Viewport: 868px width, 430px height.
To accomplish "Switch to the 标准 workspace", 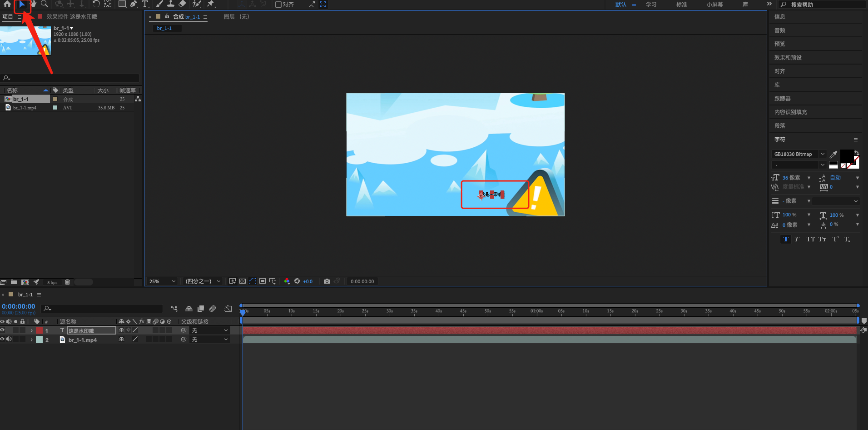I will [681, 5].
